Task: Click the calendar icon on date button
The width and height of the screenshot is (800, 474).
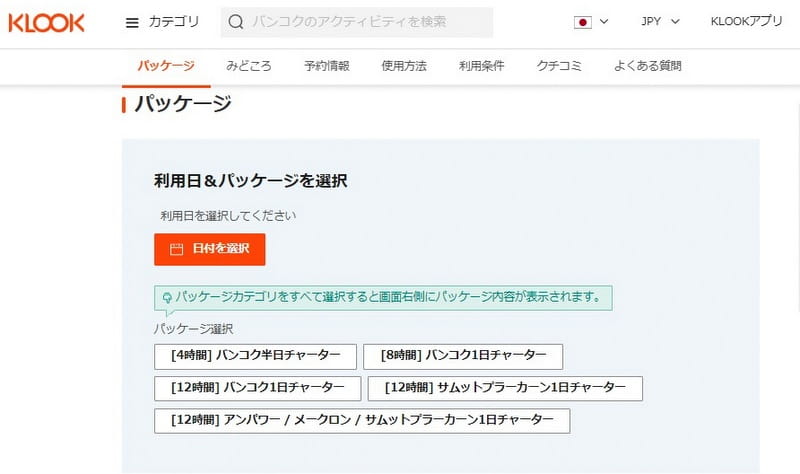Action: (x=177, y=249)
